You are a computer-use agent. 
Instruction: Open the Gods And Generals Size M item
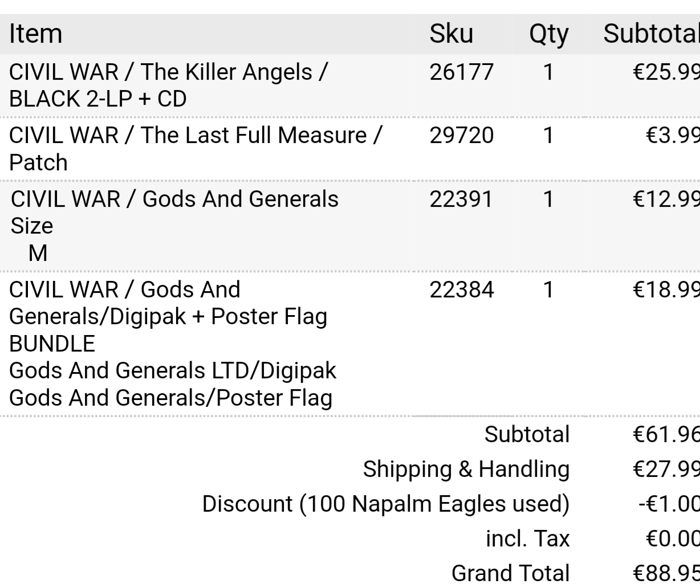[x=174, y=199]
